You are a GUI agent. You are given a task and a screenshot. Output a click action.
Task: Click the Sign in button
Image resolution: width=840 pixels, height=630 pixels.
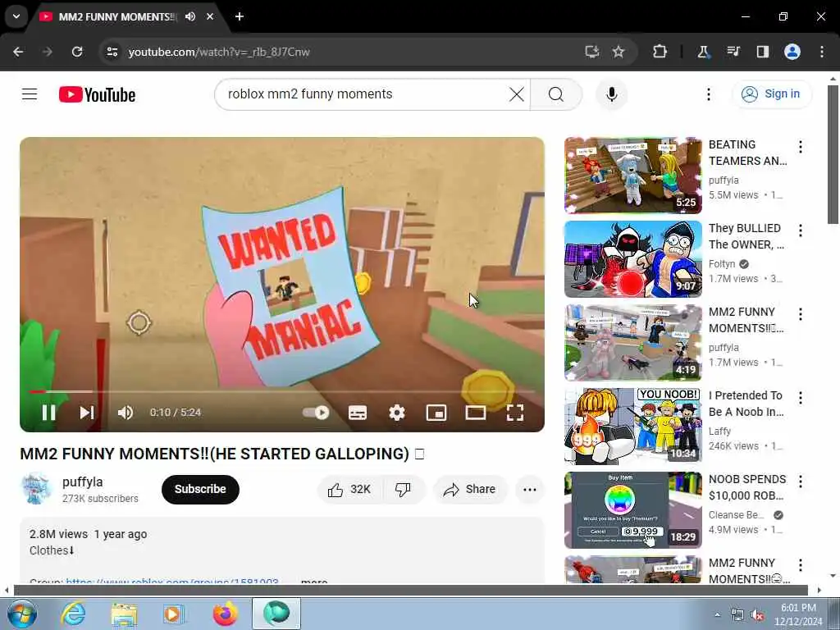pyautogui.click(x=772, y=94)
